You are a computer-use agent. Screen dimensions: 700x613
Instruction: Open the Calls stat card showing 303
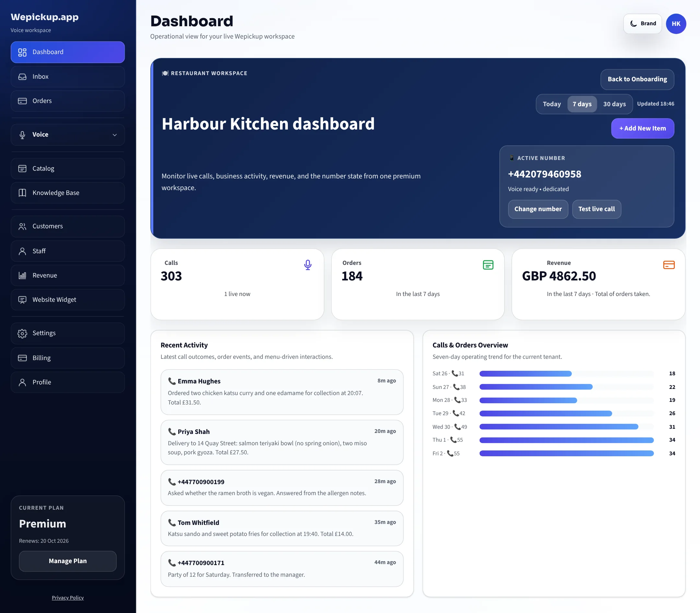(237, 284)
